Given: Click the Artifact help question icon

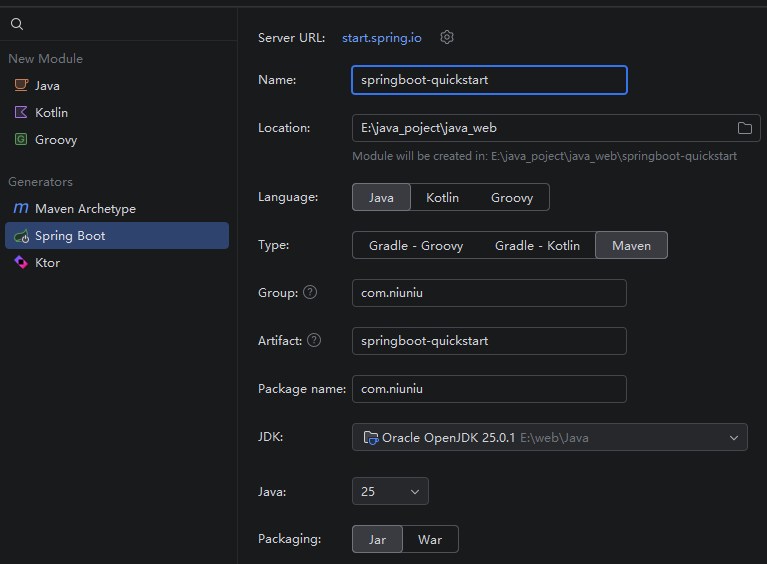Looking at the screenshot, I should [x=314, y=340].
